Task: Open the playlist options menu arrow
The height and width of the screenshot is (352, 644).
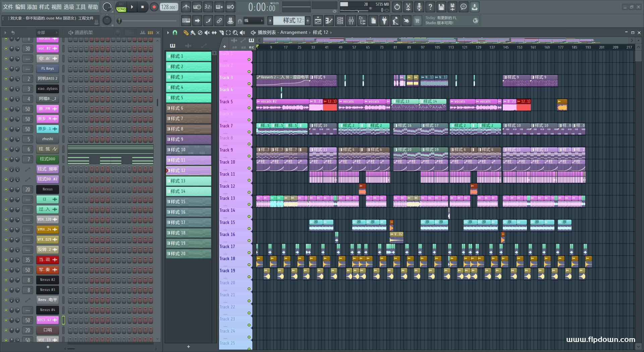Action: (168, 33)
